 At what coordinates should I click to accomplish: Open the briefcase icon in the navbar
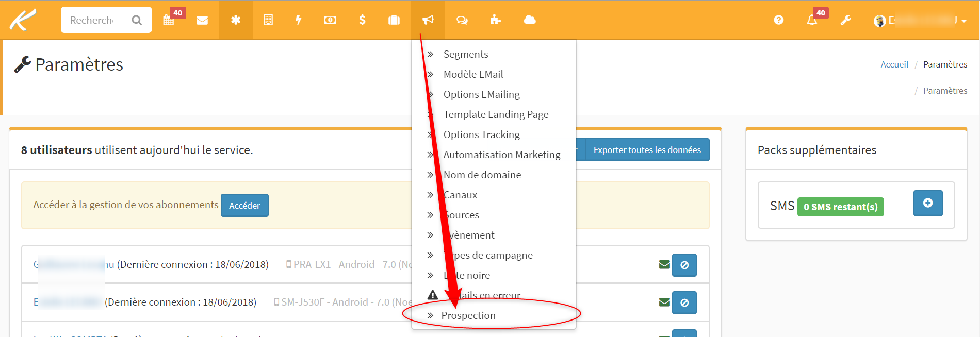coord(394,20)
